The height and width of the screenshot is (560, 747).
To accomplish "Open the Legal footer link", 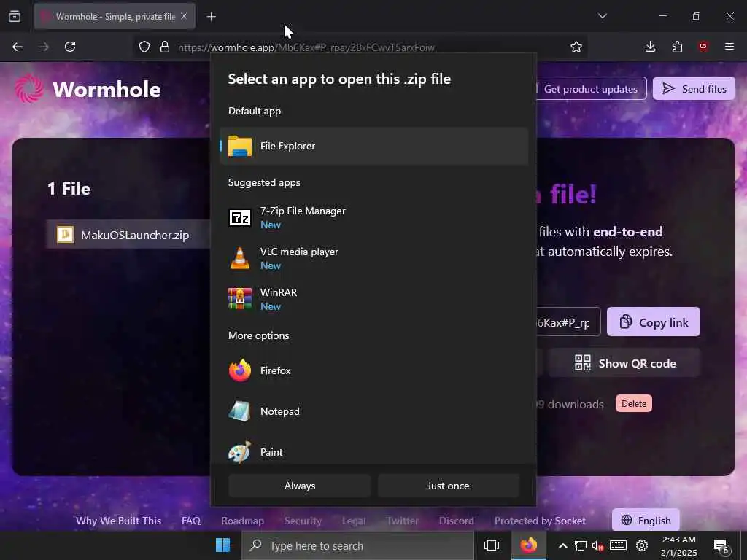I will click(x=354, y=521).
